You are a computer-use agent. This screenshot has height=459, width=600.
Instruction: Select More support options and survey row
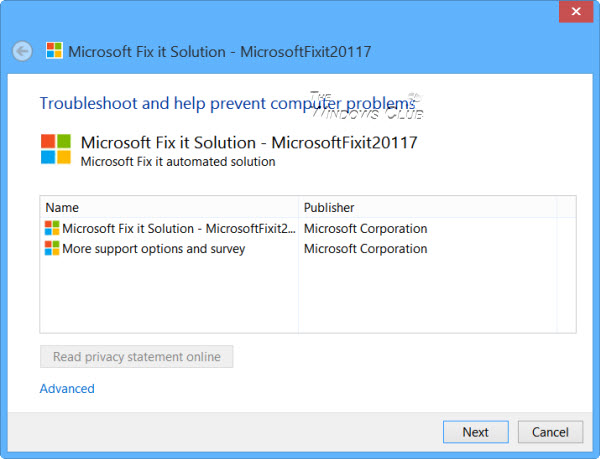point(308,249)
